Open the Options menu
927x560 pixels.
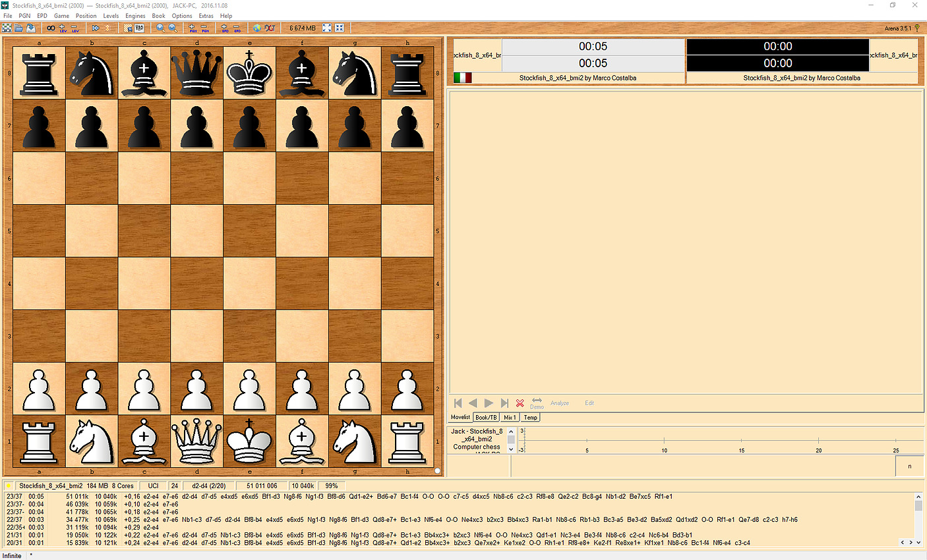coord(182,16)
